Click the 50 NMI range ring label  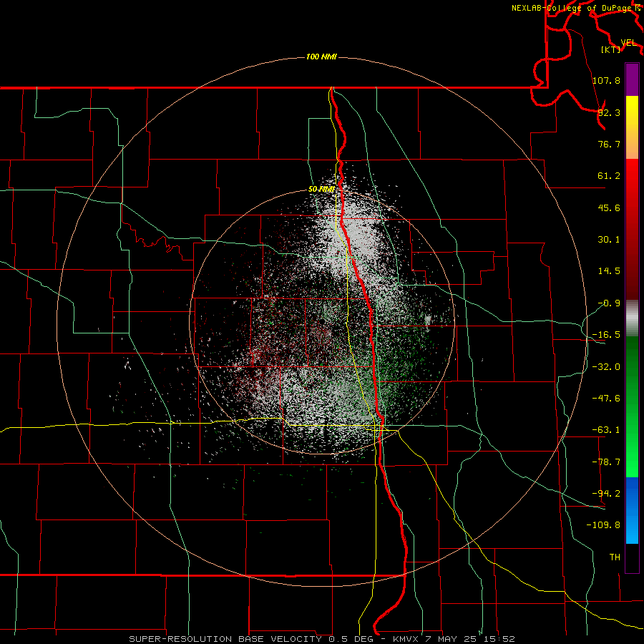[321, 190]
